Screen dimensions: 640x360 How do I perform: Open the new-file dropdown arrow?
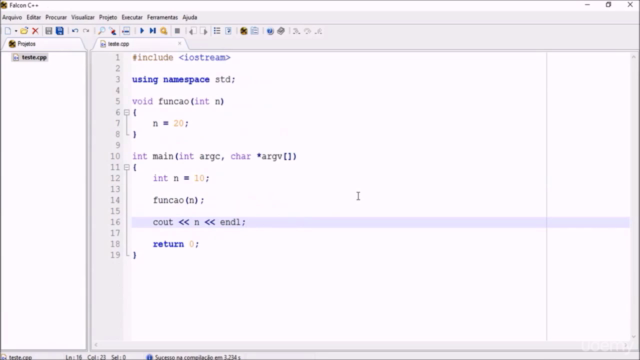coord(16,31)
